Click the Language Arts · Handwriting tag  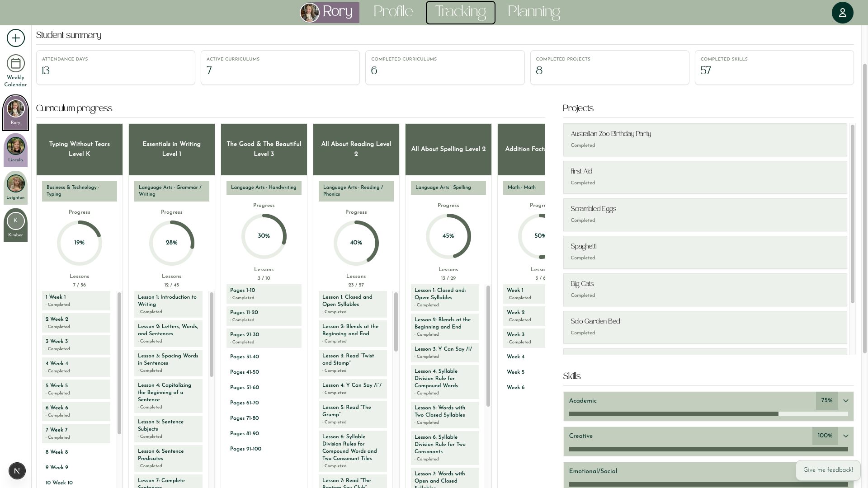264,188
